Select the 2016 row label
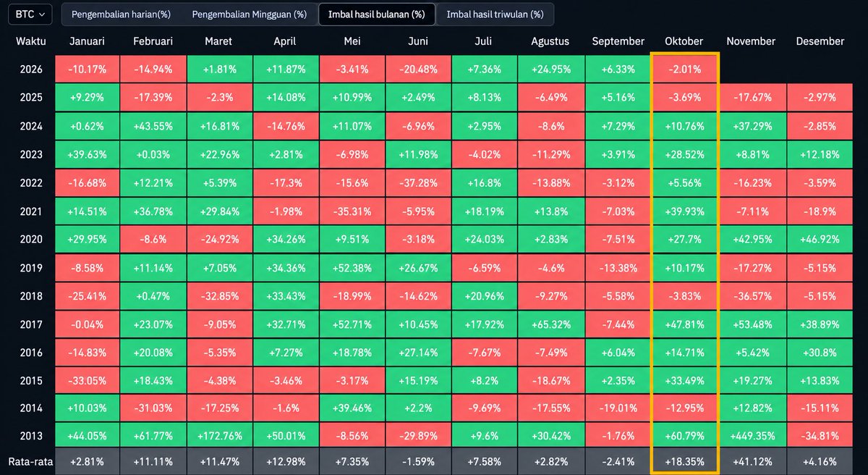 30,352
